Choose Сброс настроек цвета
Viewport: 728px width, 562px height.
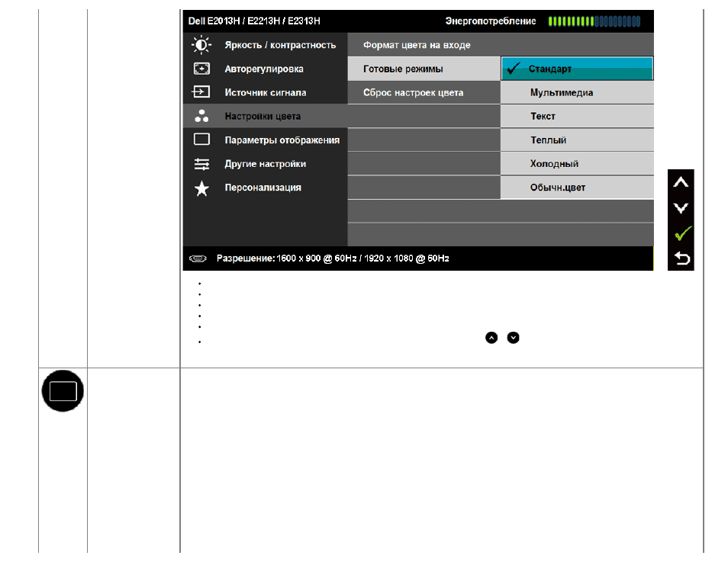424,92
